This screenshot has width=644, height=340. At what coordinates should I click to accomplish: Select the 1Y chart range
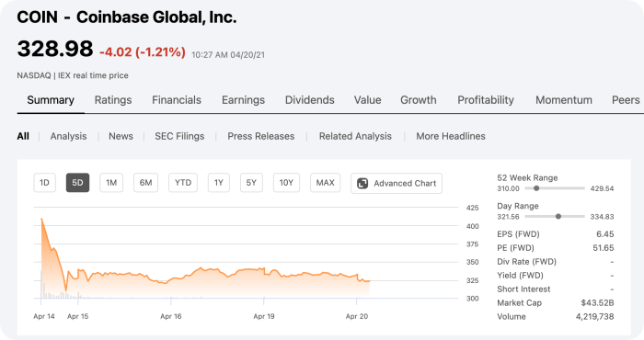click(x=219, y=183)
